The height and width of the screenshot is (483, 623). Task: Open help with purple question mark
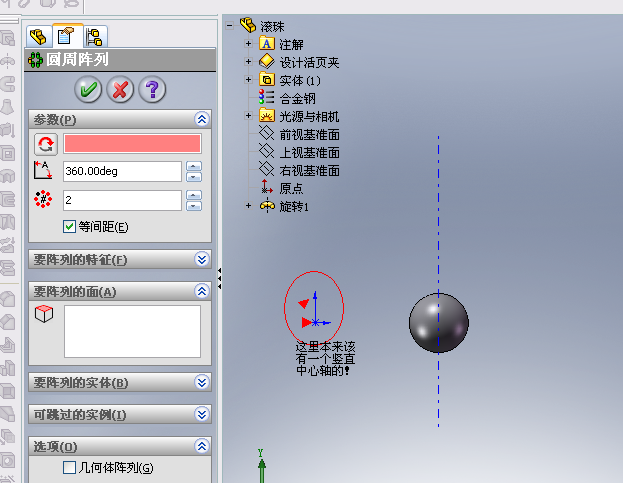point(152,89)
